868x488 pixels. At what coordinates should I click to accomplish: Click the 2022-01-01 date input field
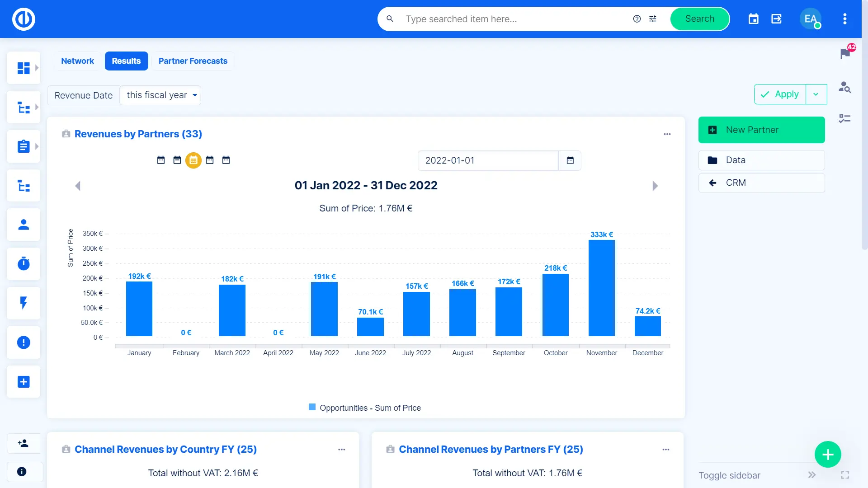488,160
